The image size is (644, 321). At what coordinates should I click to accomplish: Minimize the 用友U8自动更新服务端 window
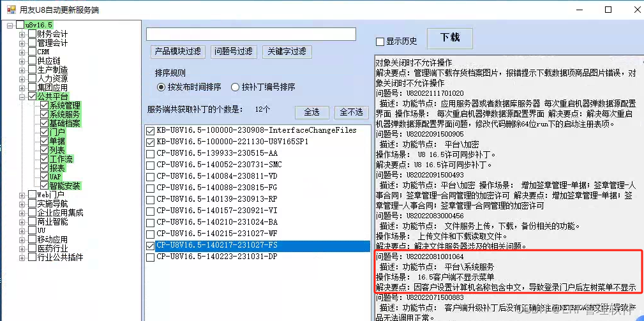coord(580,10)
